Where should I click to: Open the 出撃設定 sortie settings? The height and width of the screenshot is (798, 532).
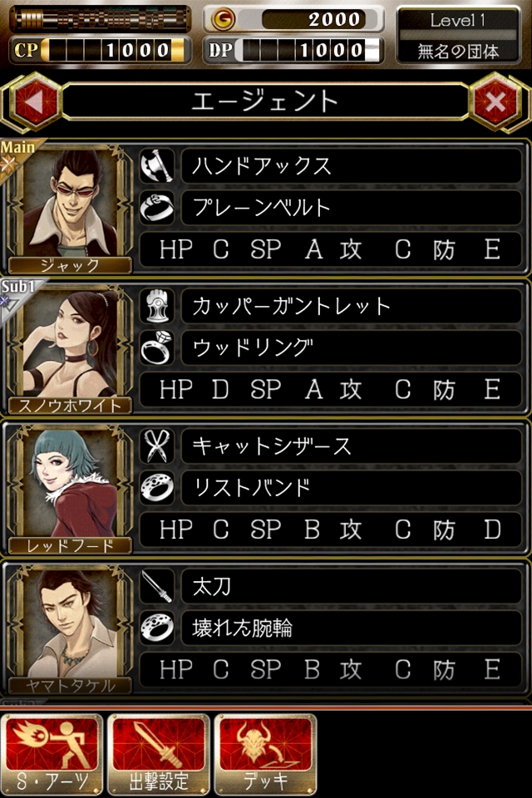[x=159, y=755]
